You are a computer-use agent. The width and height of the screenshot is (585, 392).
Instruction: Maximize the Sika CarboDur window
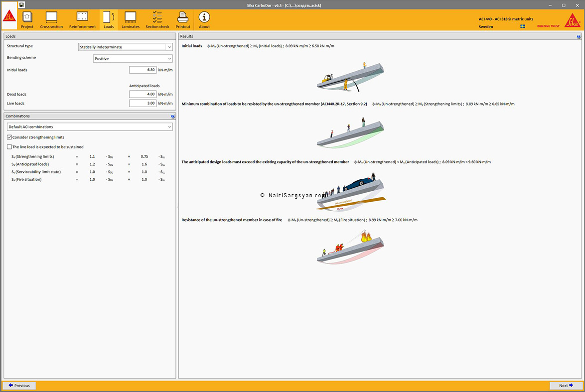564,5
